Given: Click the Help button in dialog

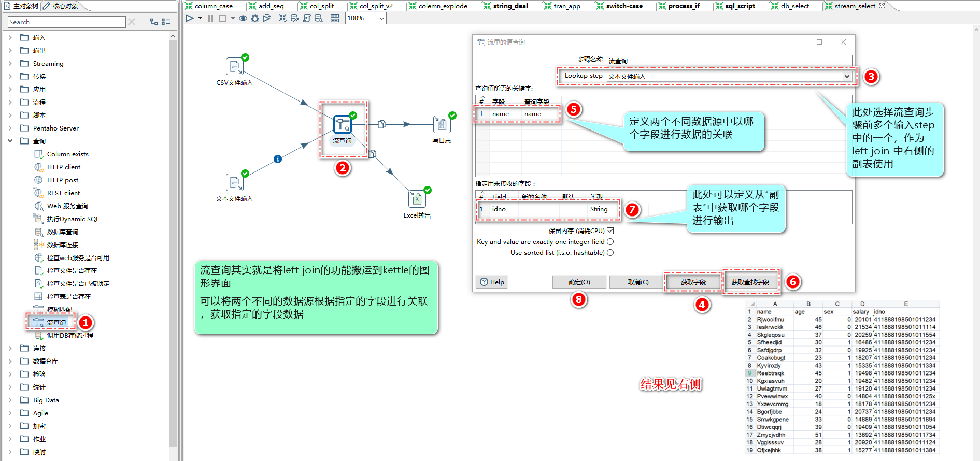Looking at the screenshot, I should tap(491, 282).
